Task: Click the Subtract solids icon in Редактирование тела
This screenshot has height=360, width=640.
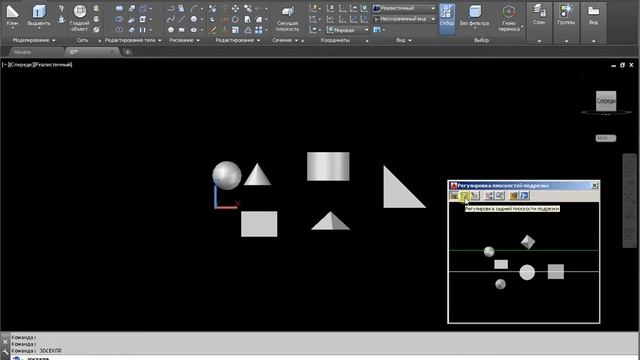Action: (119, 19)
